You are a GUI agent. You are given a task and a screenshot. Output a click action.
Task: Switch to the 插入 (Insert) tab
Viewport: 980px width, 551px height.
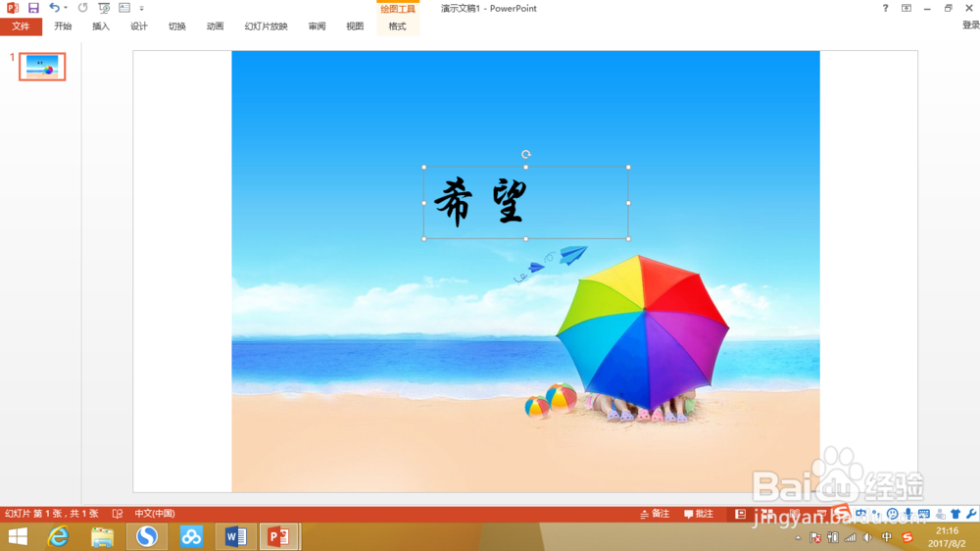click(101, 26)
